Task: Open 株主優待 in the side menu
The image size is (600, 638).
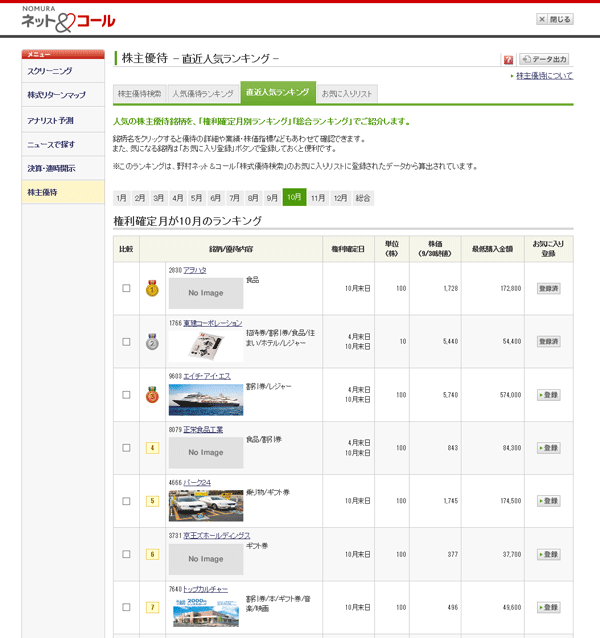Action: (63, 192)
